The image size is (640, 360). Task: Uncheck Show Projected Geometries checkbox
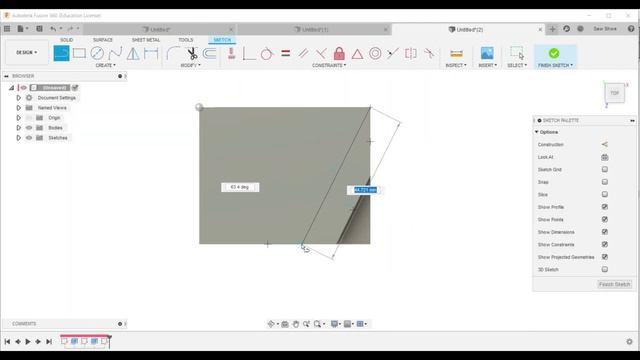(604, 257)
